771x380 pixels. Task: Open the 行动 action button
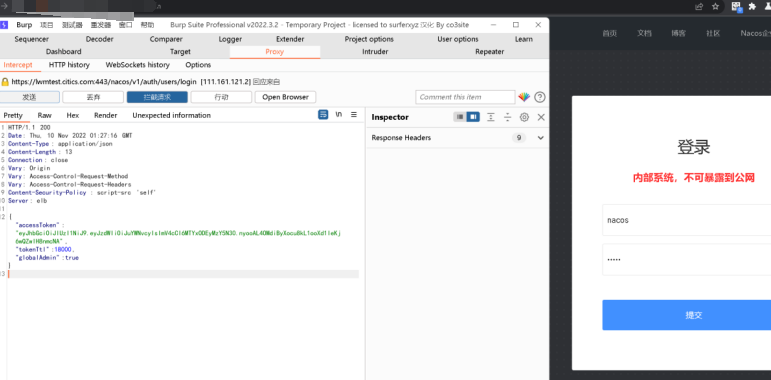pyautogui.click(x=221, y=97)
